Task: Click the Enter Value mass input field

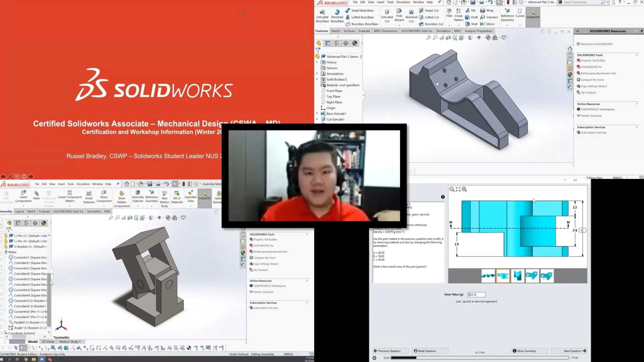Action: click(477, 295)
